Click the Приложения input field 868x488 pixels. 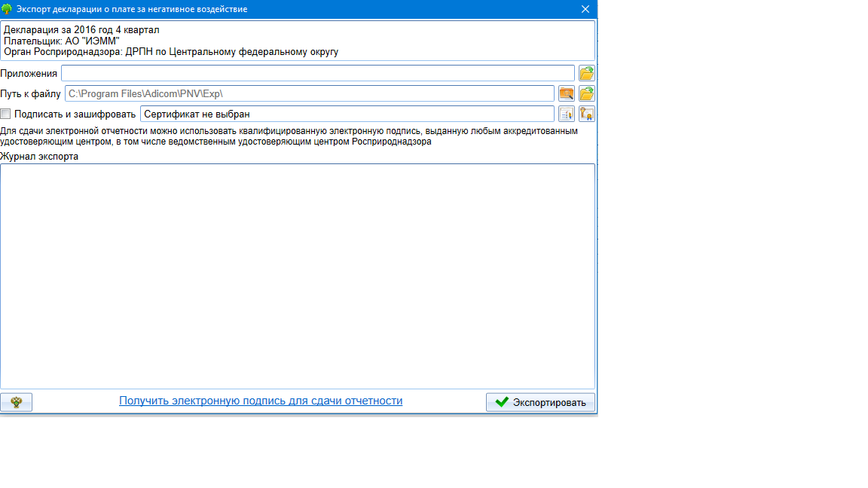click(317, 73)
